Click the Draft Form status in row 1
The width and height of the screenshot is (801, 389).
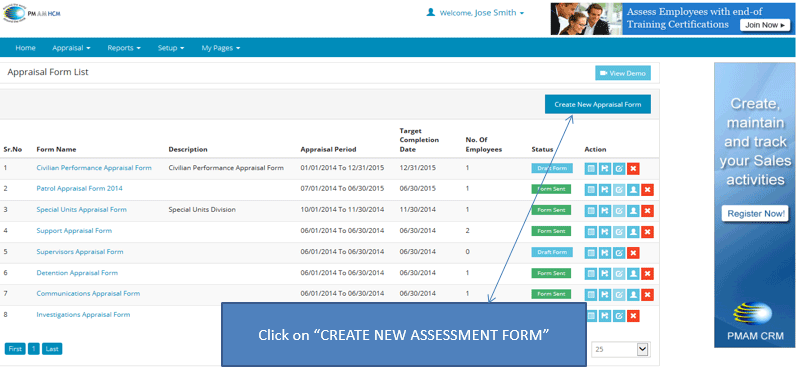(552, 168)
